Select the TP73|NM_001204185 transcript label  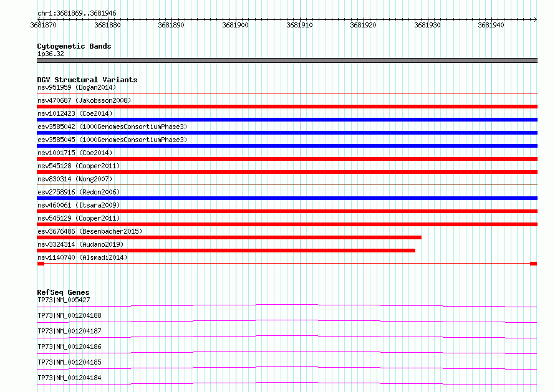tap(69, 362)
